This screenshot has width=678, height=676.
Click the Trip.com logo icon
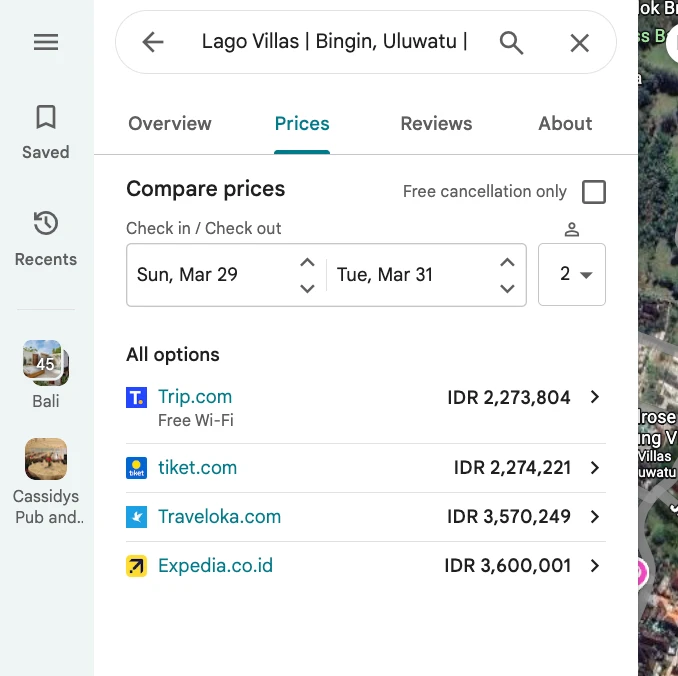point(137,397)
